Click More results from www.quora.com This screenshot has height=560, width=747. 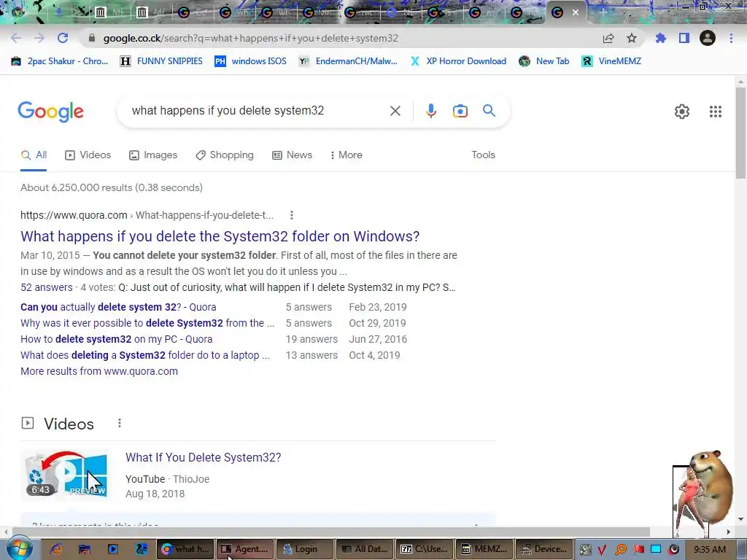(x=99, y=371)
